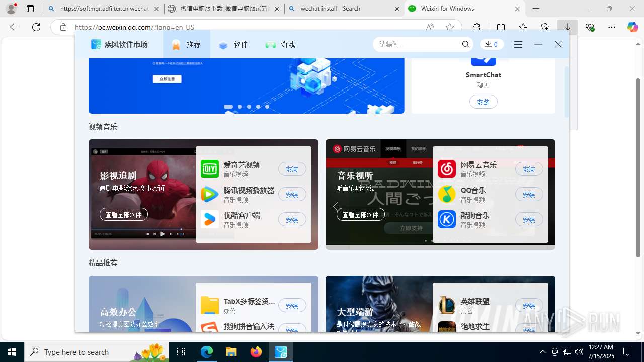Click 查看全部软件 under 音乐视听
Viewport: 644px width, 362px height.
pos(361,214)
